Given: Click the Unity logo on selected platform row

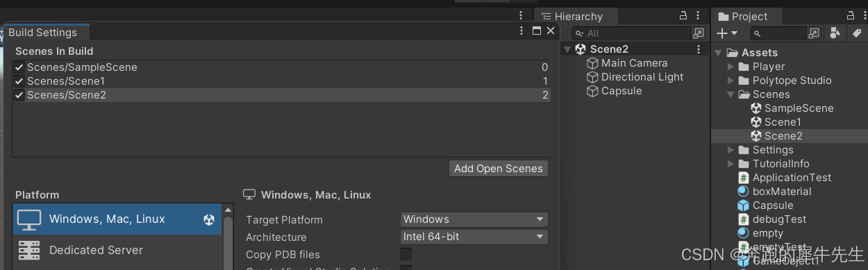Looking at the screenshot, I should coord(209,219).
